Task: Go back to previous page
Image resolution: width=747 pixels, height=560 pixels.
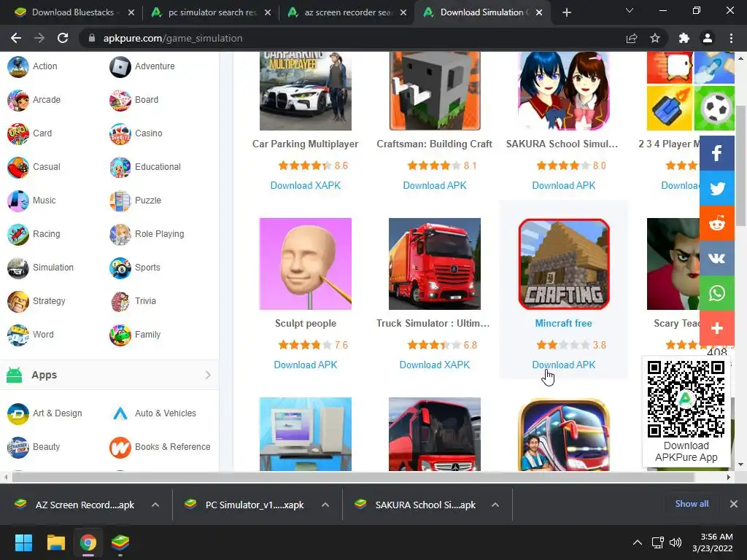Action: pos(16,38)
